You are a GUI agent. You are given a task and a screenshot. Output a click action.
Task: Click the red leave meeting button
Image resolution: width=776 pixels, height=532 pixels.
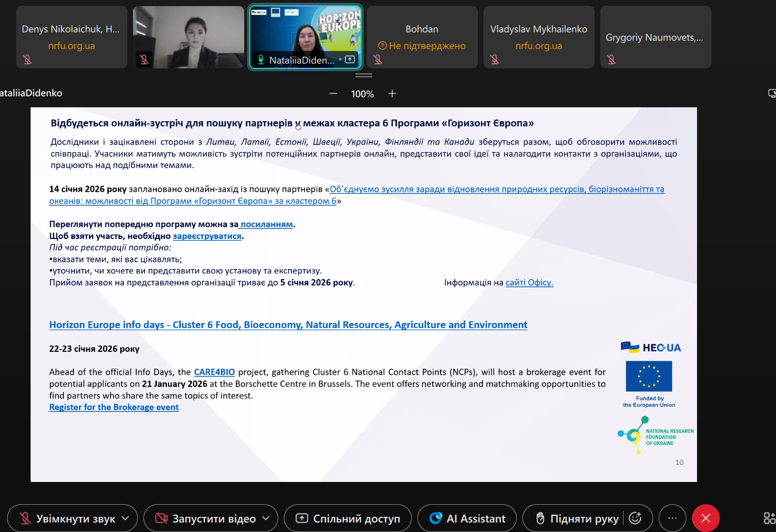point(705,518)
